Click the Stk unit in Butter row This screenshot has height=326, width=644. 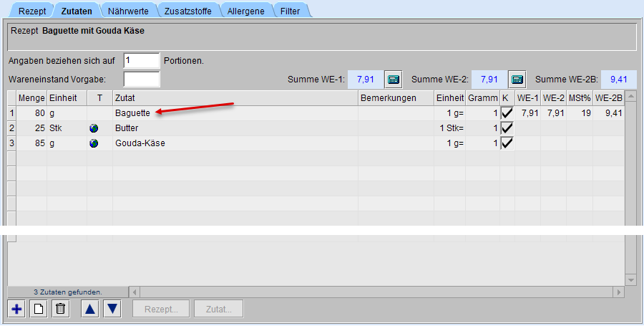pos(55,128)
